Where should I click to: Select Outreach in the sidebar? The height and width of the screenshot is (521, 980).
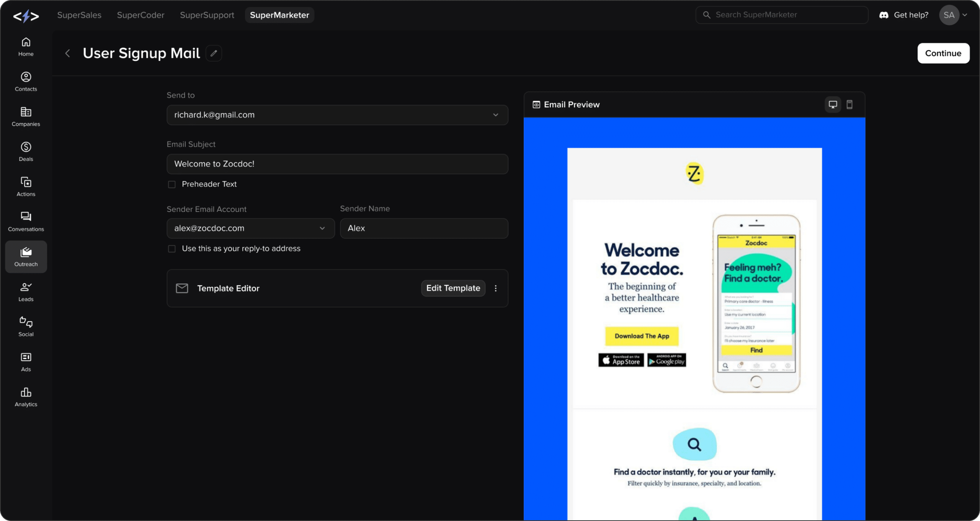point(26,257)
